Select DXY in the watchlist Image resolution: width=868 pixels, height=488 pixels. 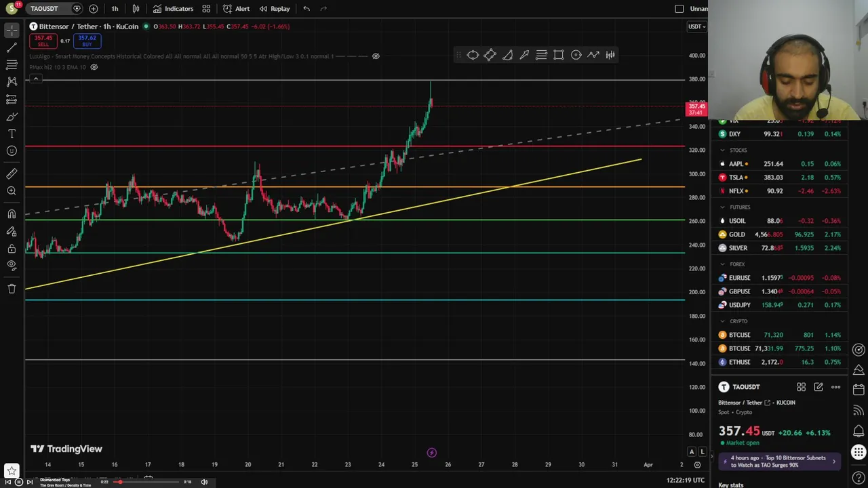click(x=778, y=134)
